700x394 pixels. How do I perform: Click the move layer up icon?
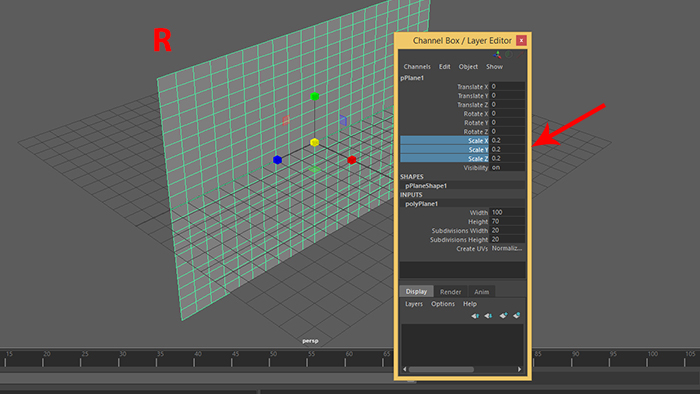pyautogui.click(x=475, y=315)
